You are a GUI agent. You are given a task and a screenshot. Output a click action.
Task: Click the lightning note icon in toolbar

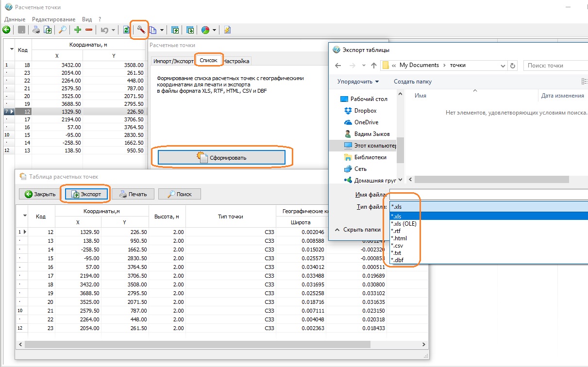[227, 30]
